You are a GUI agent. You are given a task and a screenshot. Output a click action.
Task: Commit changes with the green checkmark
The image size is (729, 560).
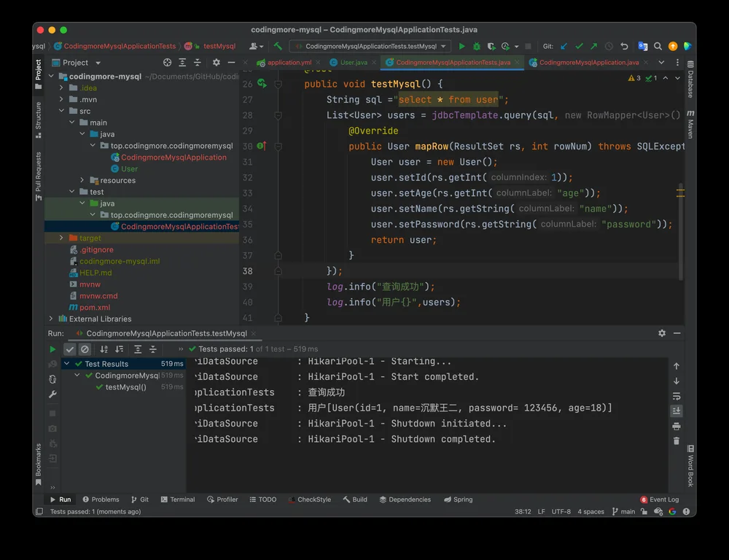(x=579, y=46)
